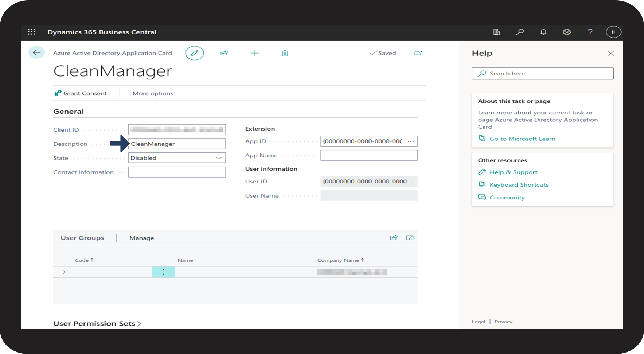Click share icon in User Groups part

[x=394, y=238]
